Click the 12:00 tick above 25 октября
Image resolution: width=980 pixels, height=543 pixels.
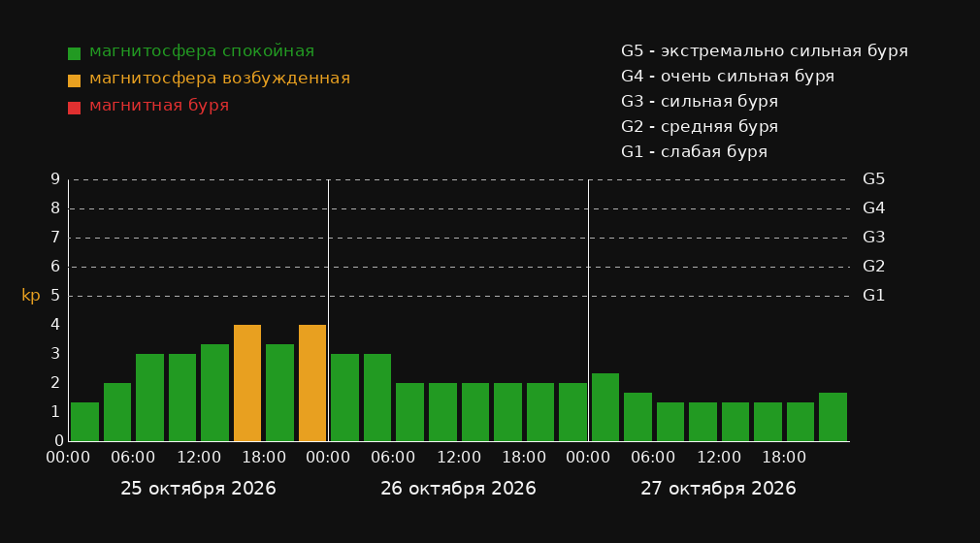pyautogui.click(x=199, y=458)
